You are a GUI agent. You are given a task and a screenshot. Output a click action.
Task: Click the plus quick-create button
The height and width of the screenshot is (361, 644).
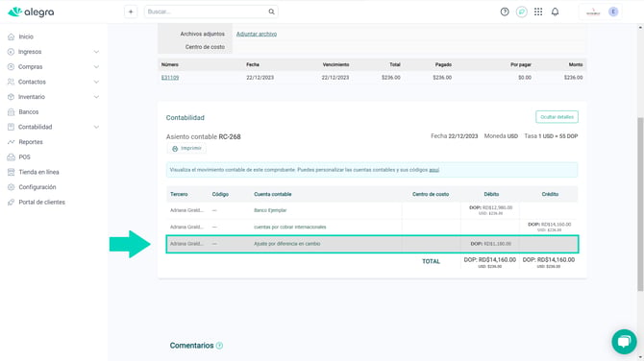(x=131, y=12)
